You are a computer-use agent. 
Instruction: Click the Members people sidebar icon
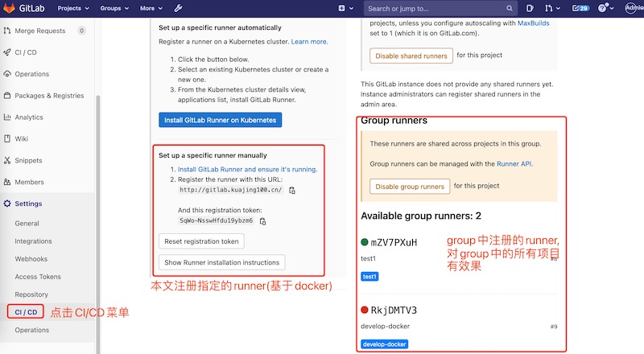click(7, 182)
